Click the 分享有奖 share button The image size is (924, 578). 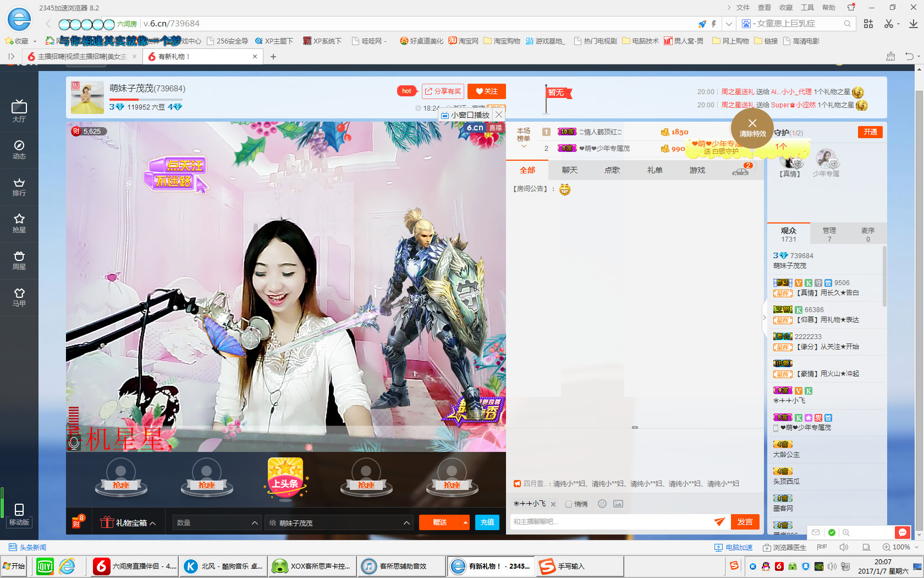click(443, 91)
